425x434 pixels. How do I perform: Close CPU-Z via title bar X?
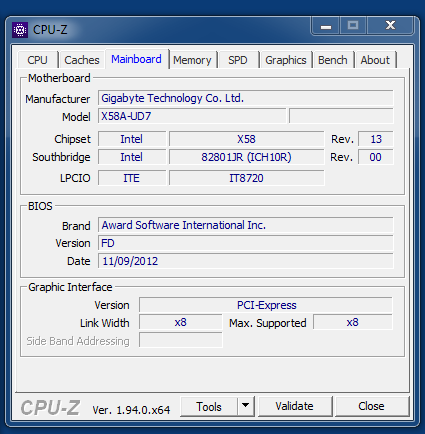(390, 26)
